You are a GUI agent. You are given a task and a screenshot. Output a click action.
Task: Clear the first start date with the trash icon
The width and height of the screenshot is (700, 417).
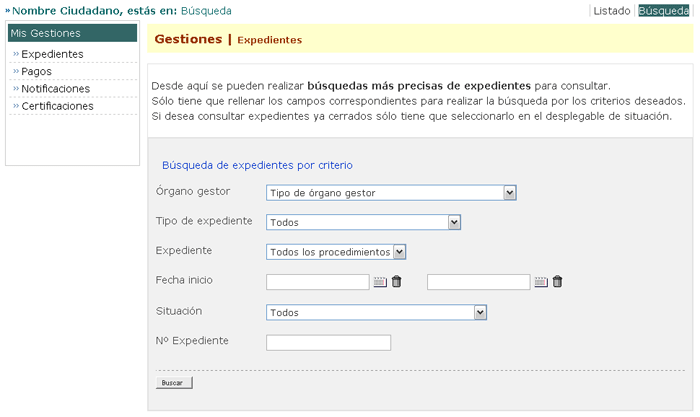point(396,282)
